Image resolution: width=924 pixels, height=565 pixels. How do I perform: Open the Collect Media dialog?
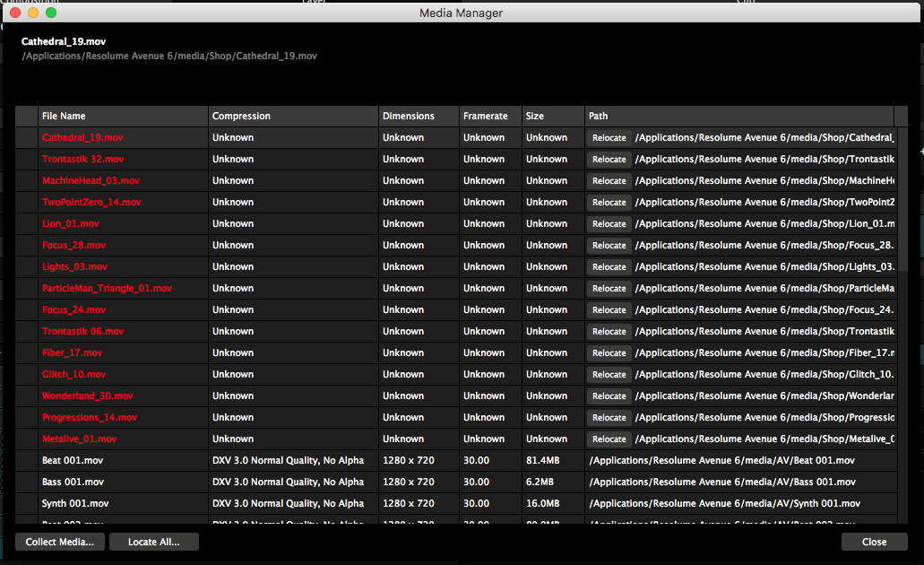coord(59,542)
